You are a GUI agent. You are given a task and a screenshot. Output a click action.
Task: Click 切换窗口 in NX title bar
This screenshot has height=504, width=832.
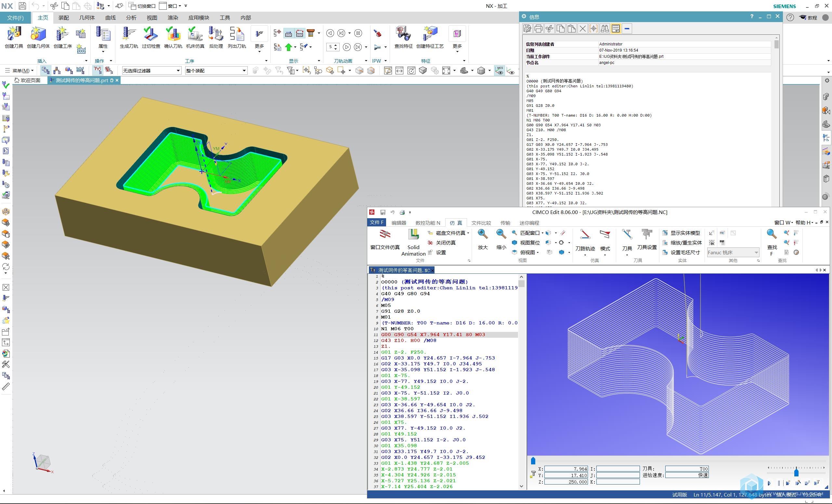tap(142, 6)
